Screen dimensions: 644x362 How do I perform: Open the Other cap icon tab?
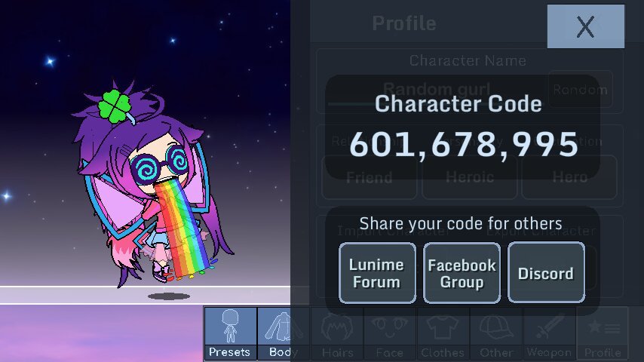(x=495, y=333)
